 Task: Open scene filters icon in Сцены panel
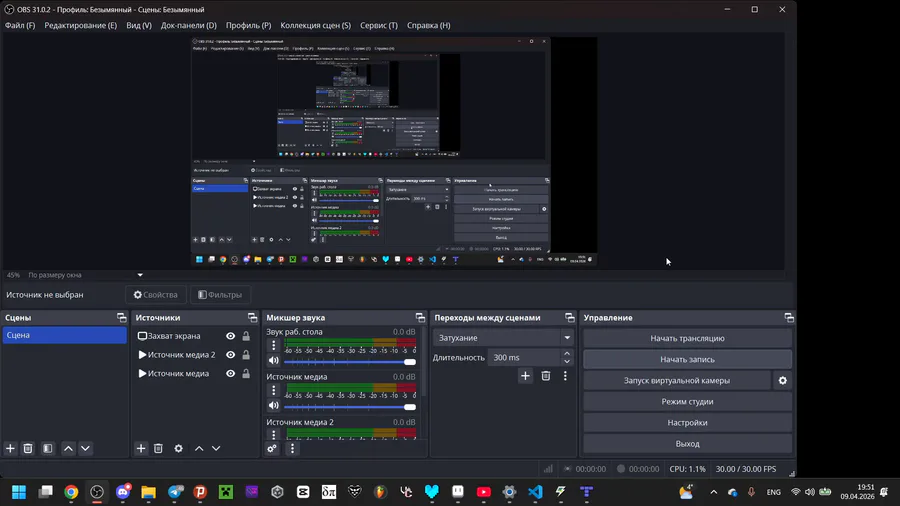(48, 449)
